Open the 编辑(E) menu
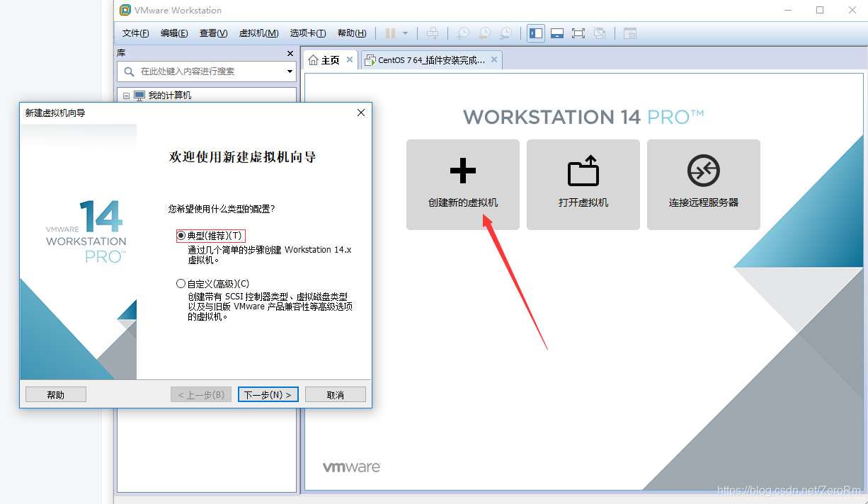 click(174, 33)
